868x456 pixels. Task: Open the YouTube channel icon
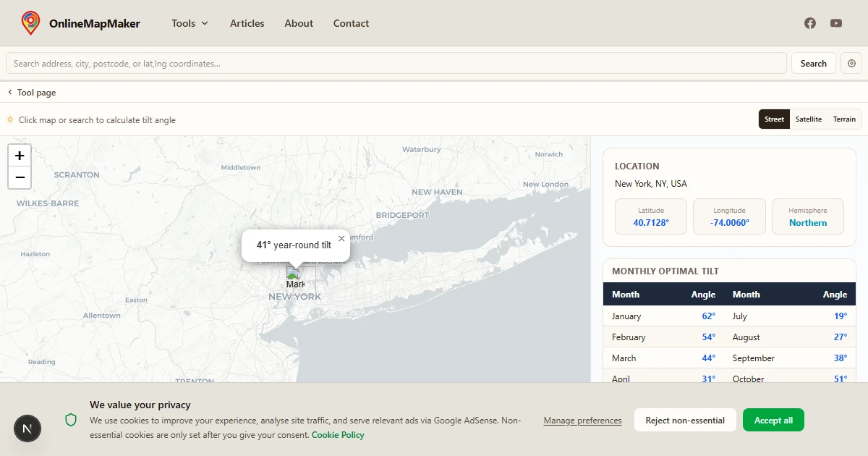[x=836, y=23]
